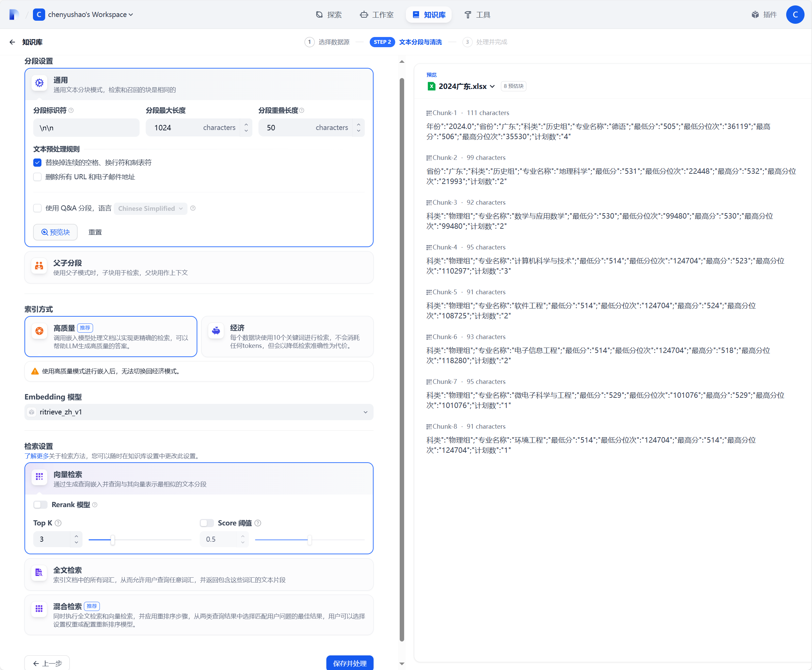Screen dimensions: 812x670
Task: Click the Chunk-4 drag handle icon
Action: [429, 247]
